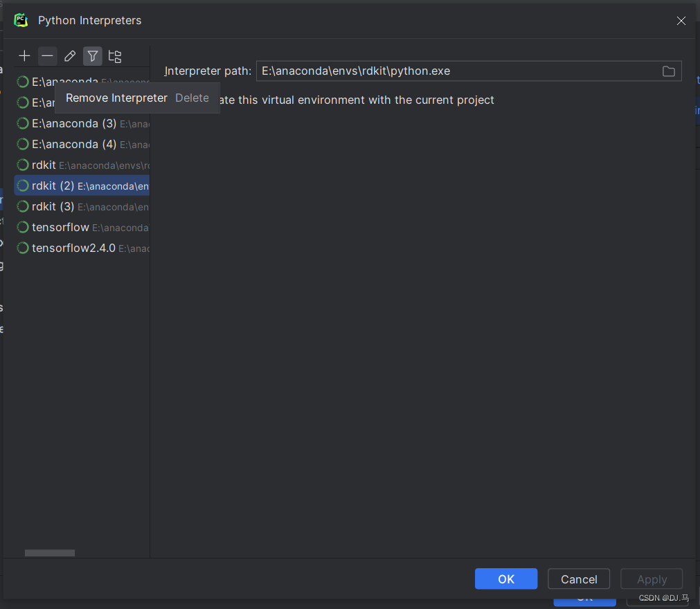Click the Cancel button
Image resolution: width=700 pixels, height=609 pixels.
click(579, 579)
